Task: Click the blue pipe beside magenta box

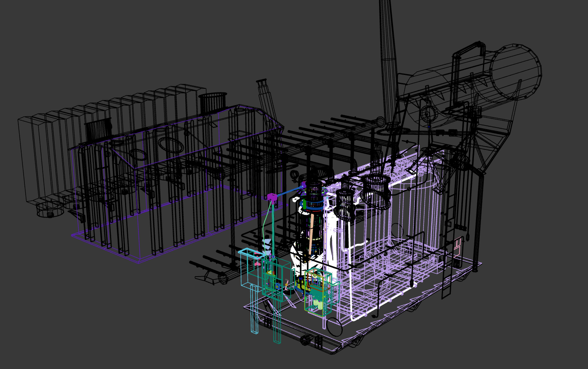Action: [289, 191]
